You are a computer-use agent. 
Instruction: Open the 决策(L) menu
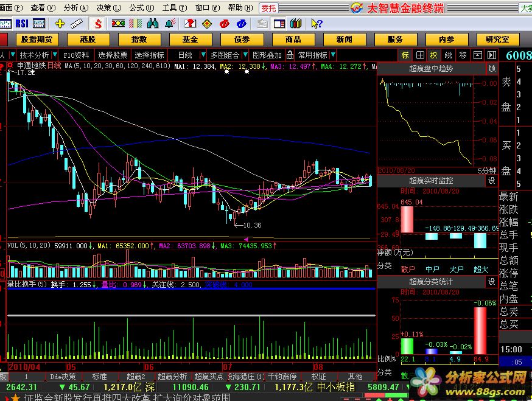[x=108, y=8]
